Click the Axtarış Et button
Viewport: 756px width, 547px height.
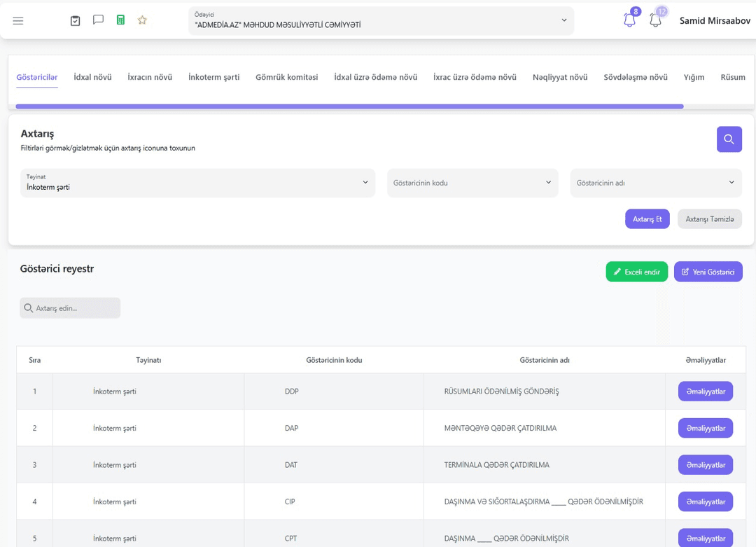click(647, 219)
